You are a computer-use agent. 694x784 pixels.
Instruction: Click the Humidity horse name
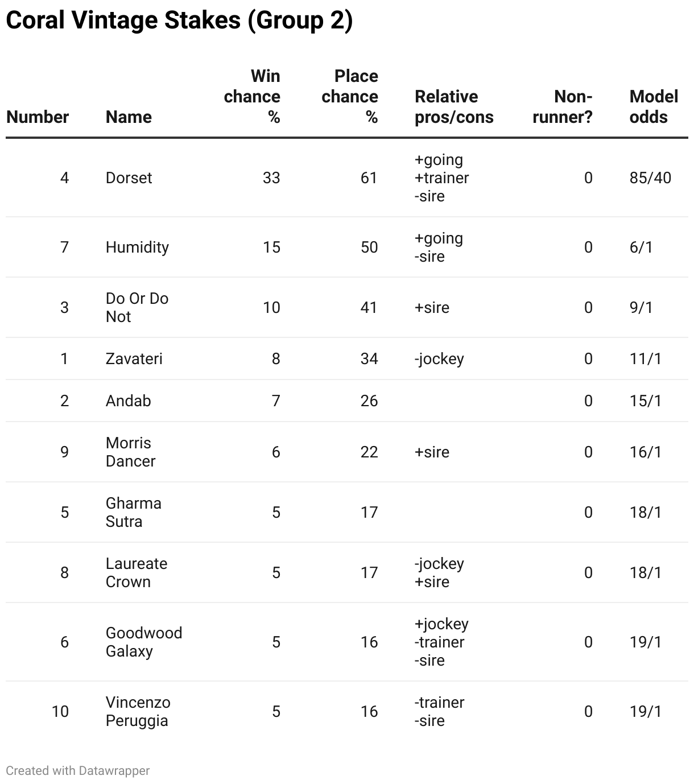coord(137,247)
